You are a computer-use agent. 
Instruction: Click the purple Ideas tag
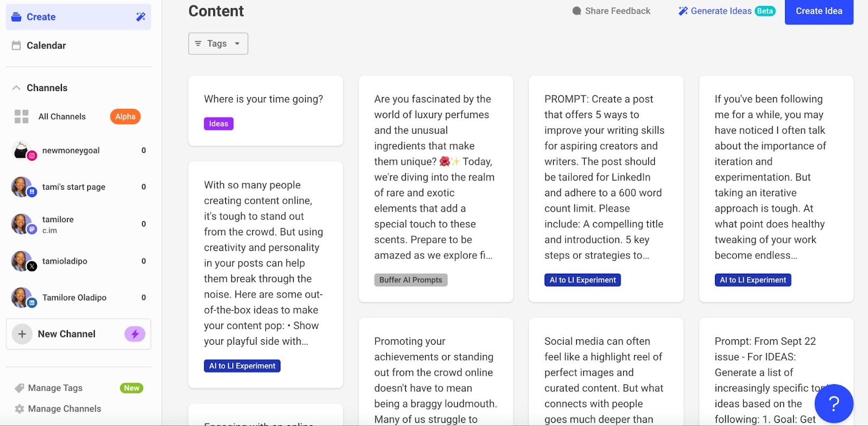click(x=219, y=124)
